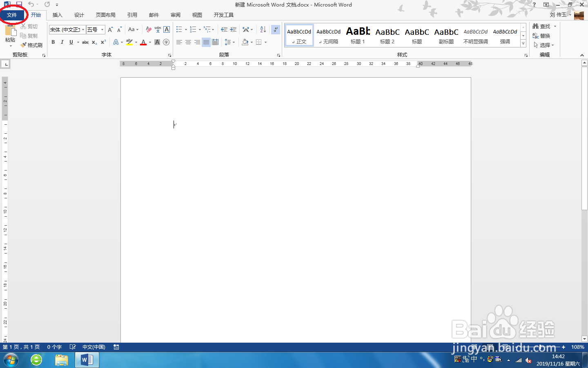Toggle bold formatting
The width and height of the screenshot is (588, 368).
pyautogui.click(x=53, y=42)
